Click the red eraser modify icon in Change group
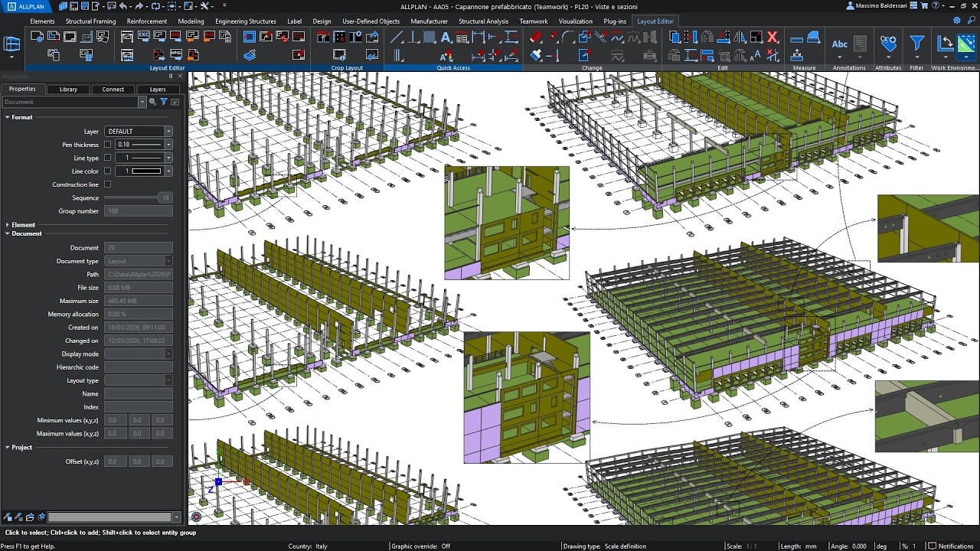 point(536,37)
